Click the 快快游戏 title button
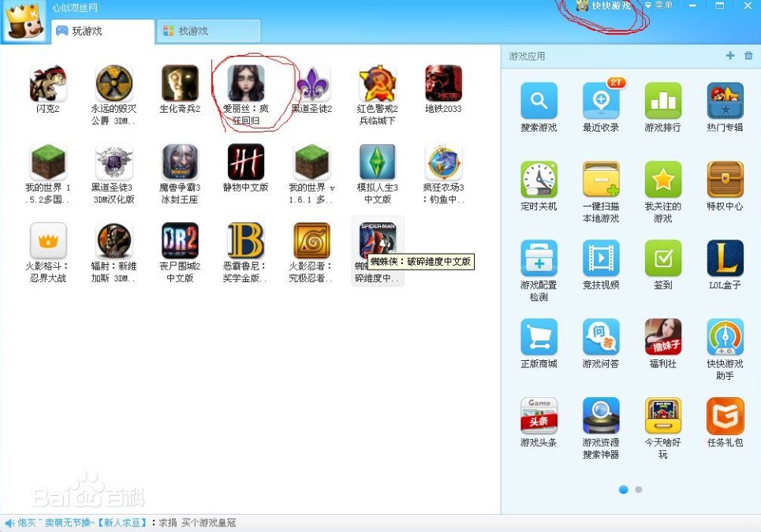This screenshot has height=532, width=761. (603, 6)
